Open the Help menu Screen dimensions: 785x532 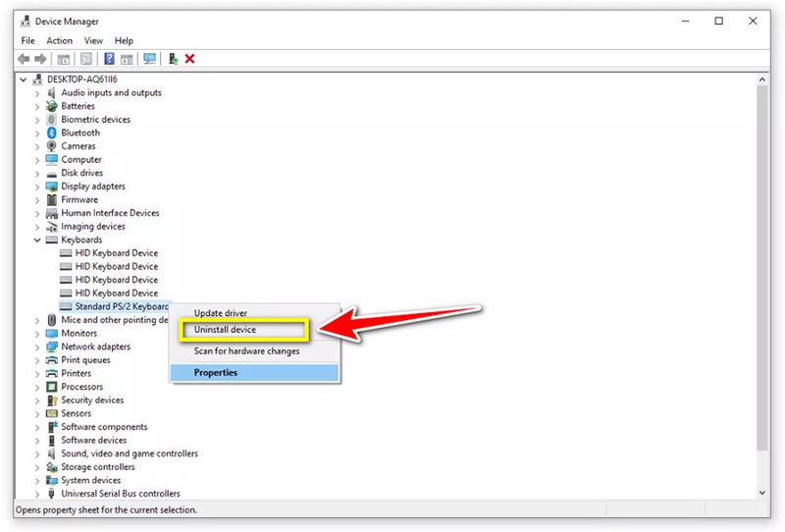124,40
